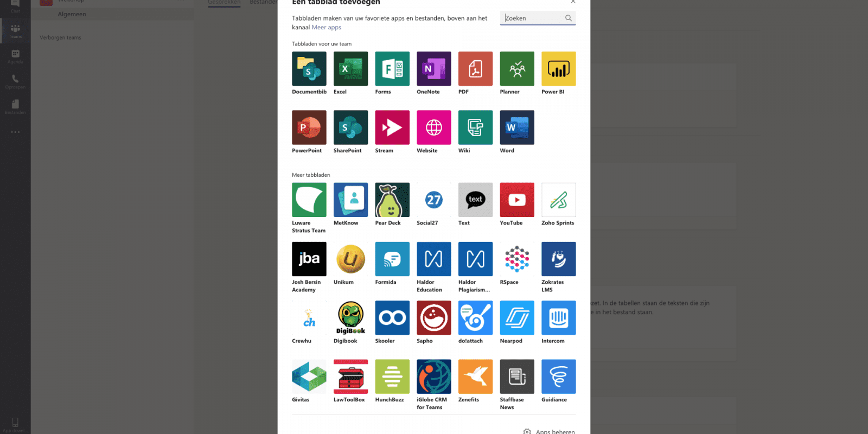This screenshot has width=868, height=434.
Task: Select the LawToolBox app
Action: point(350,376)
